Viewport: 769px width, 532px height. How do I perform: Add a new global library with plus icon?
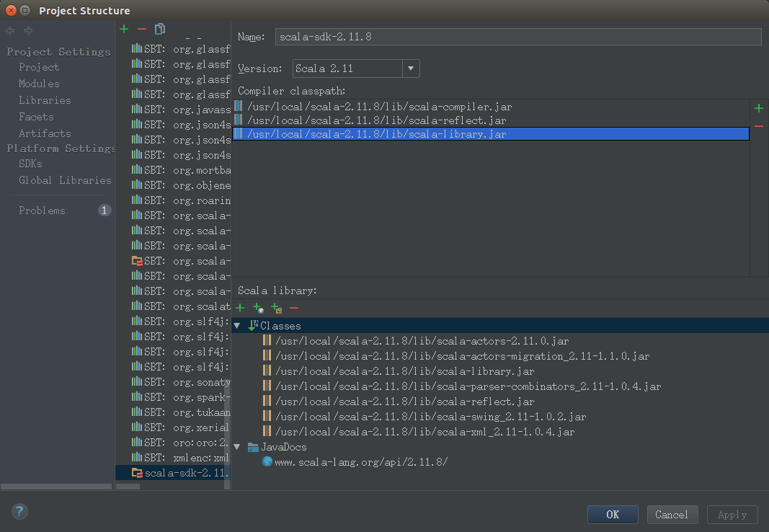point(124,30)
